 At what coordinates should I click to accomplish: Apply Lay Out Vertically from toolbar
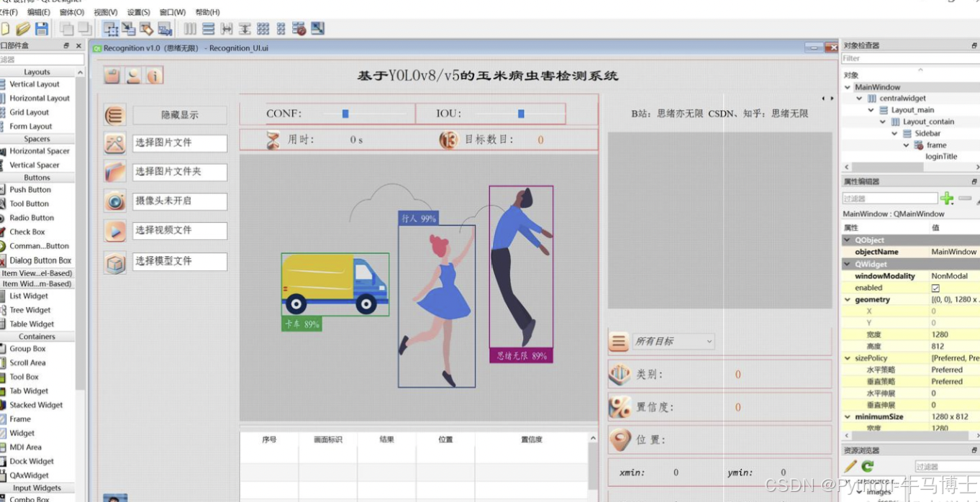[208, 29]
